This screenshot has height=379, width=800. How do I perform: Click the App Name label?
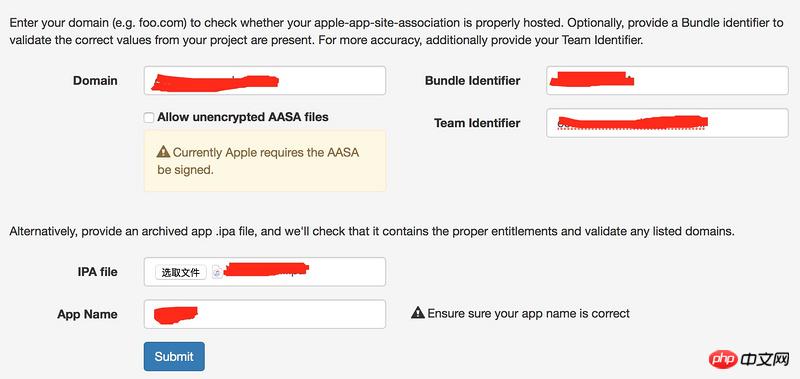pyautogui.click(x=87, y=314)
